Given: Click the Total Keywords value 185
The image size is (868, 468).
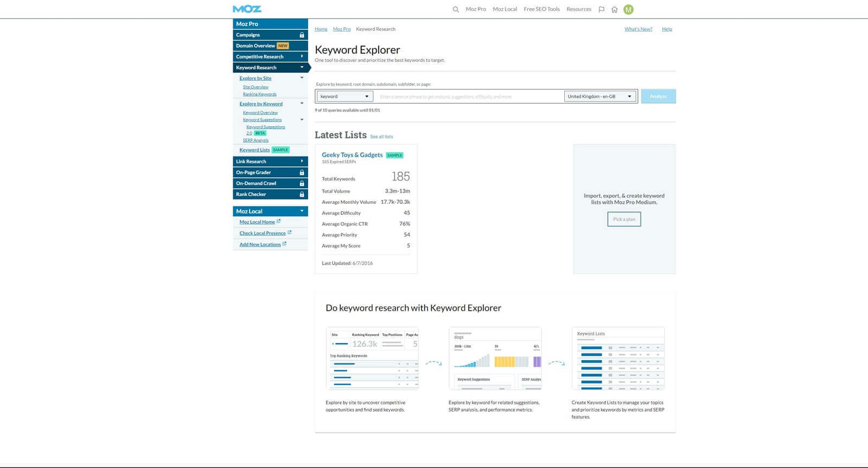Looking at the screenshot, I should [401, 177].
